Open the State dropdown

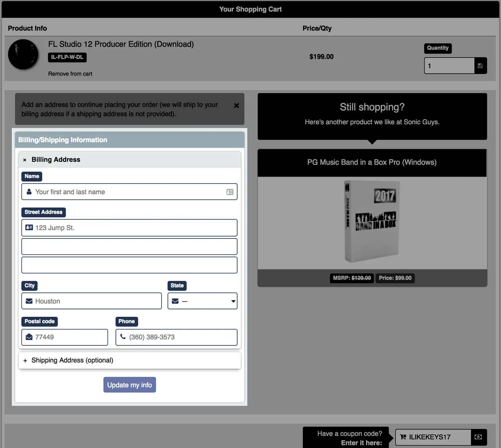(202, 301)
